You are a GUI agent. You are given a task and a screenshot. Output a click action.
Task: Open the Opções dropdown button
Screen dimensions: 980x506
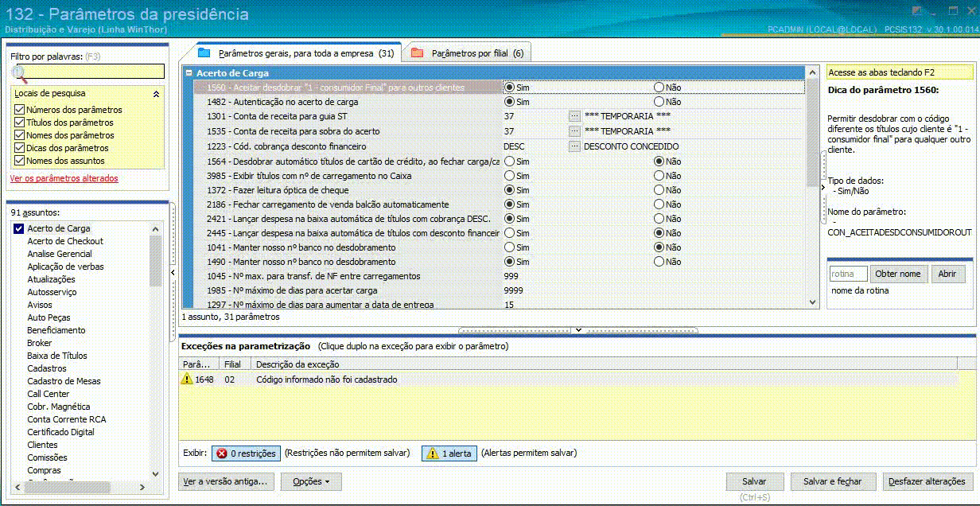click(x=311, y=481)
